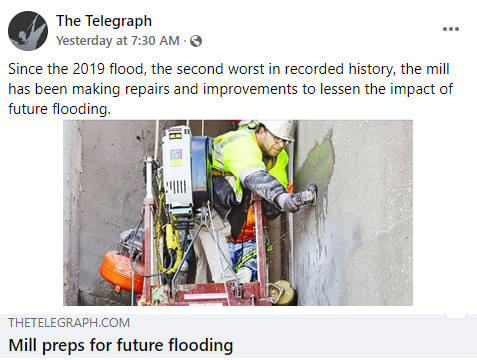Viewport: 477px width, 360px height.
Task: Click the THETELEGRAPH.COM source domain
Action: point(69,323)
